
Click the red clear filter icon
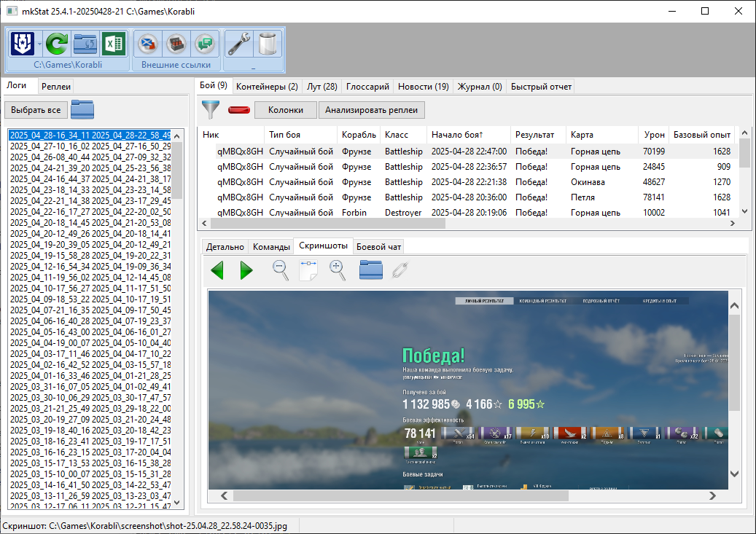pyautogui.click(x=238, y=110)
